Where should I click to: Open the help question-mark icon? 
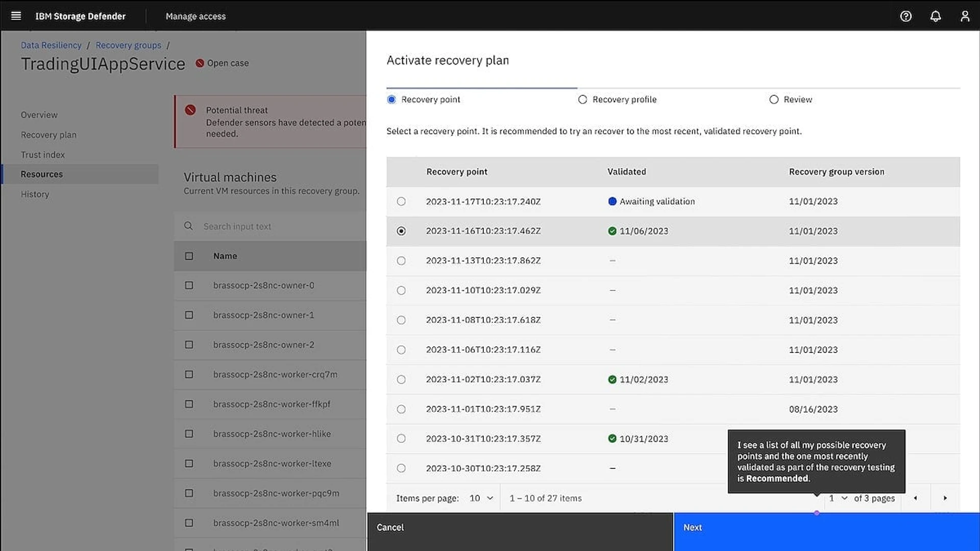pos(906,16)
